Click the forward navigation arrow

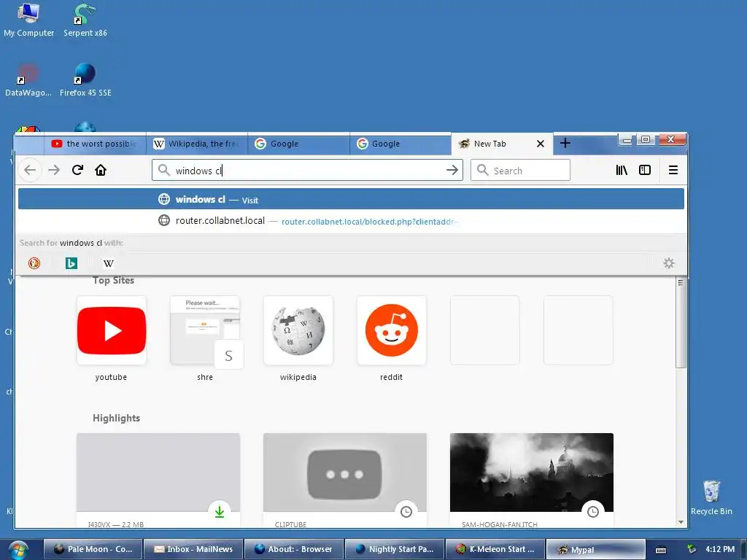tap(54, 170)
